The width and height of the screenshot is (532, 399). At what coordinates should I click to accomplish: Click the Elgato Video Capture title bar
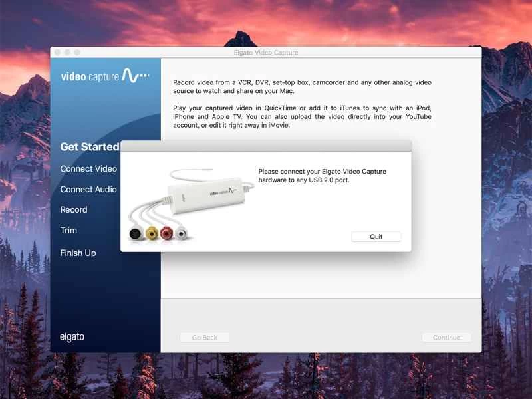click(x=266, y=52)
